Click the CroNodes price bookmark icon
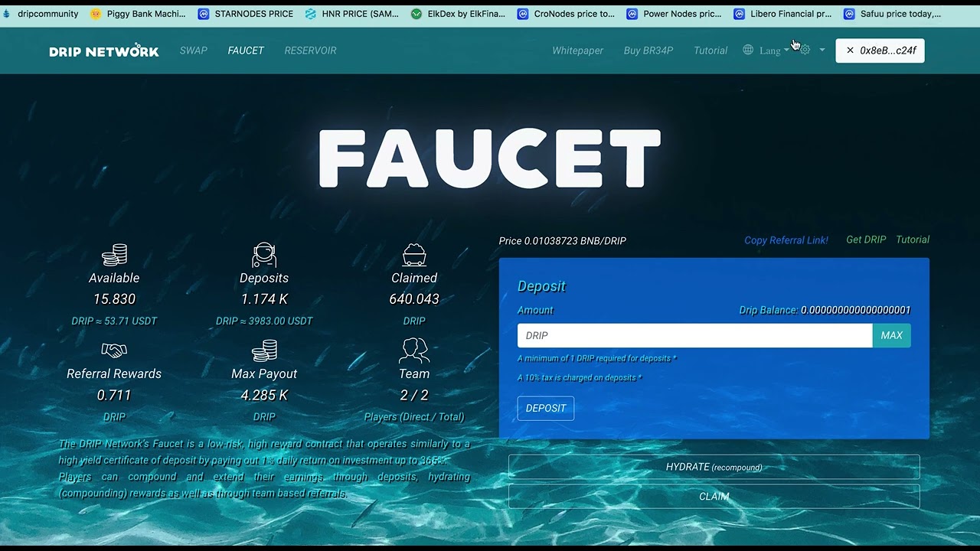The height and width of the screenshot is (551, 980). [523, 14]
